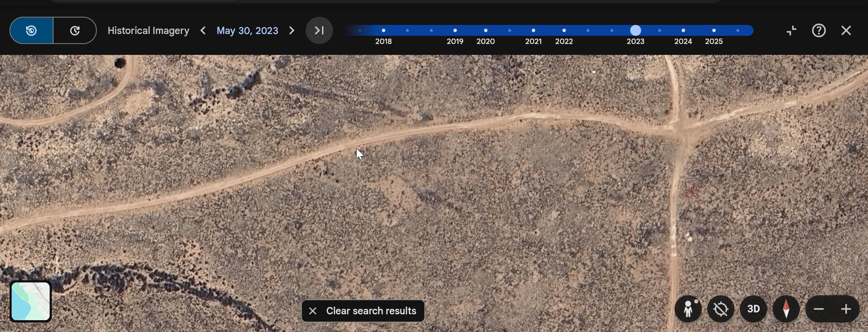Open Street View pegman
This screenshot has width=868, height=332.
(688, 309)
